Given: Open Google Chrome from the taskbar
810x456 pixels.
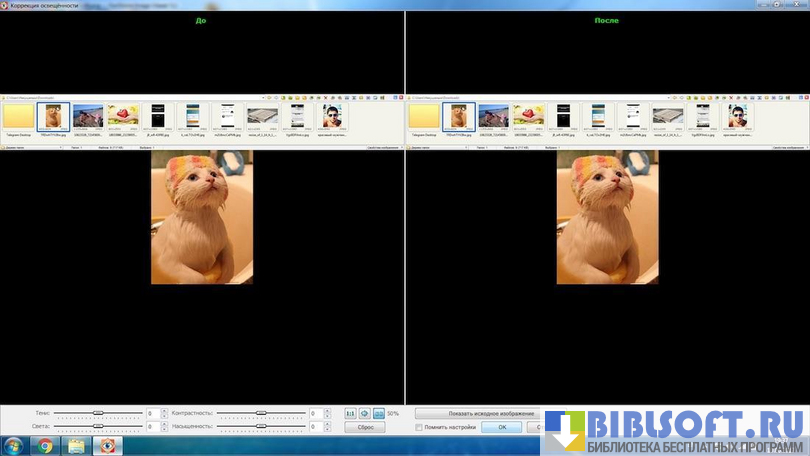Looking at the screenshot, I should coord(46,446).
